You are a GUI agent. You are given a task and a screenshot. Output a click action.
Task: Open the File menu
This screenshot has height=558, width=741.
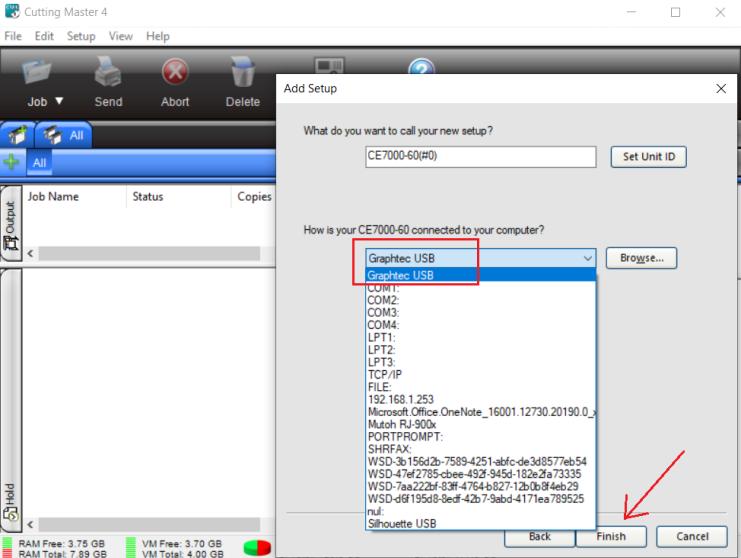(13, 36)
